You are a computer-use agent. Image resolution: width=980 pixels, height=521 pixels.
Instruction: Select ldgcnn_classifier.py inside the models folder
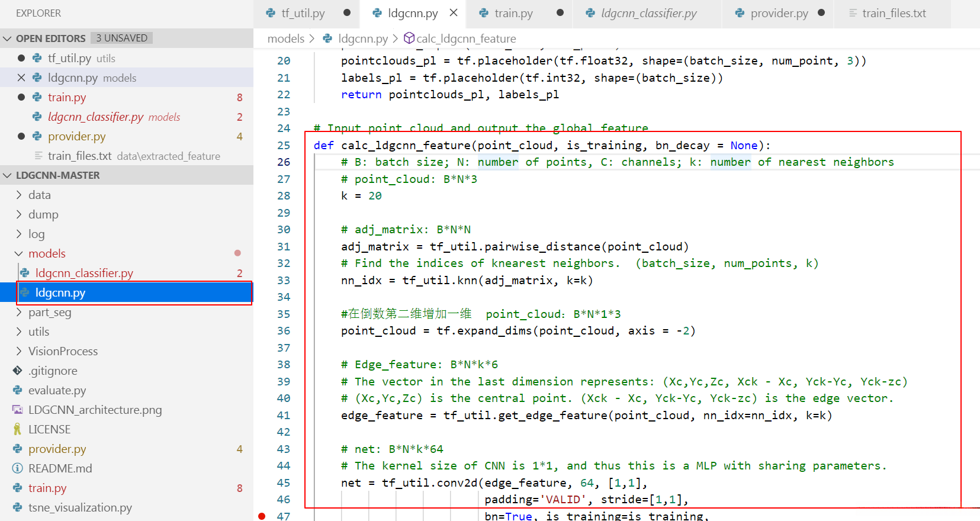pos(127,273)
